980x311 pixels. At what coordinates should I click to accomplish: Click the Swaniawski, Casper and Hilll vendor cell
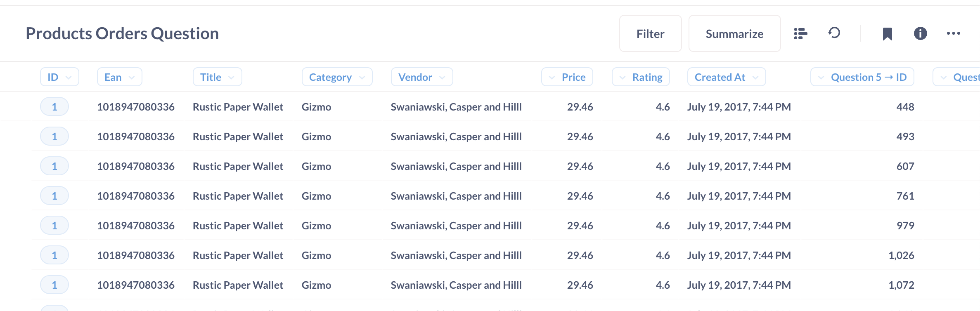click(x=456, y=106)
